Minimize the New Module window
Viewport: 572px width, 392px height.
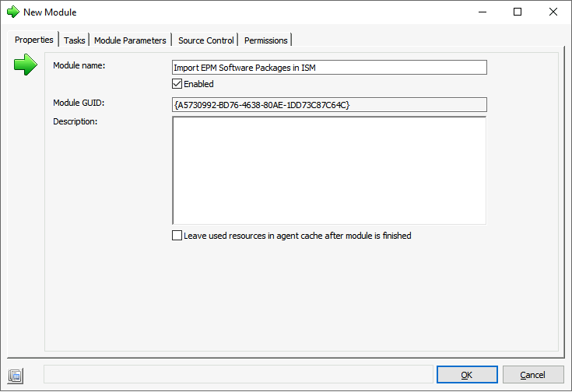coord(483,12)
